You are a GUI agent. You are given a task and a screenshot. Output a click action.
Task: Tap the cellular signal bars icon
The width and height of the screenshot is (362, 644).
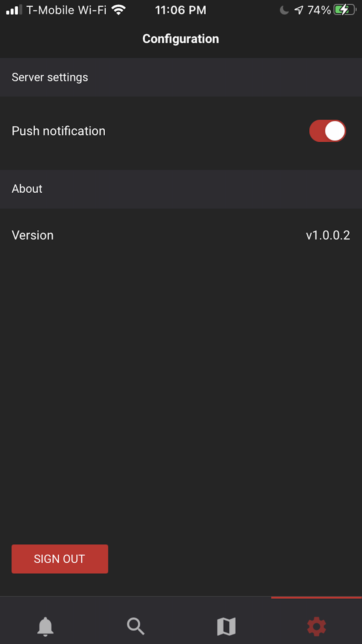(14, 10)
